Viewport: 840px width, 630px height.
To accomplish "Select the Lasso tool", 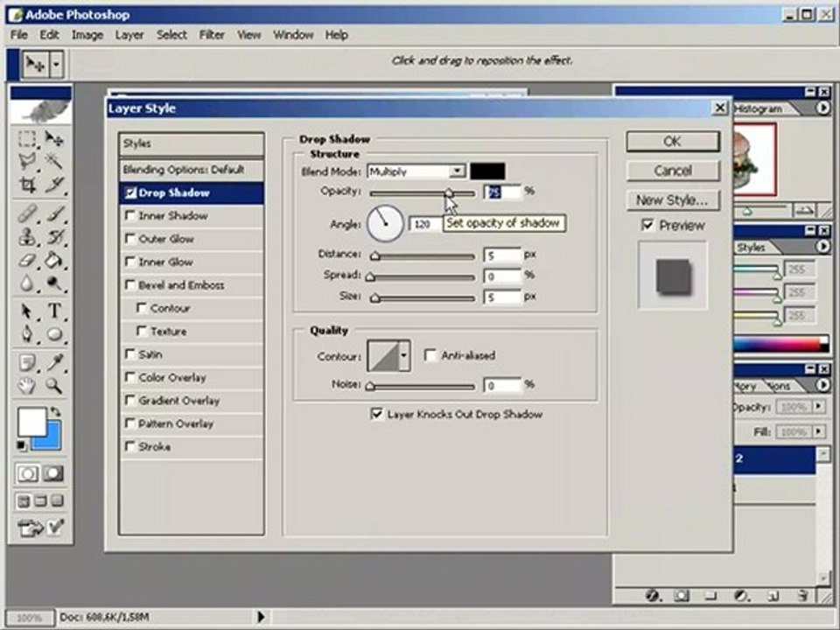I will pyautogui.click(x=27, y=161).
